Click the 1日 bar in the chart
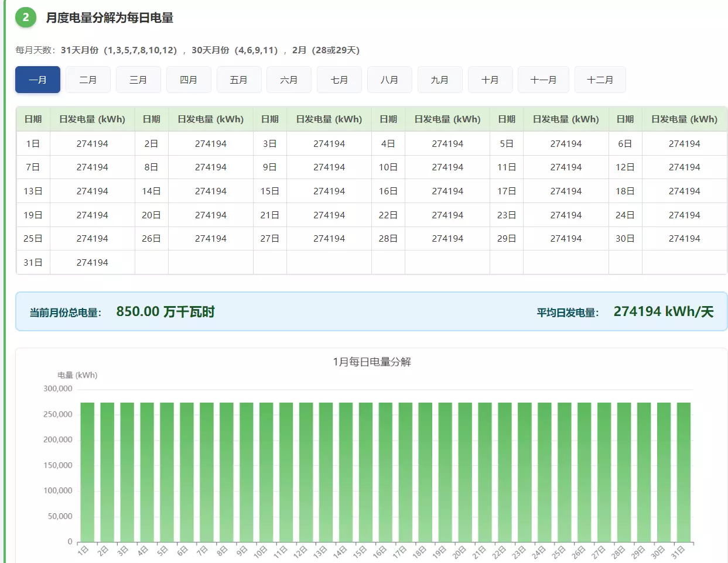The height and width of the screenshot is (563, 728). (87, 471)
